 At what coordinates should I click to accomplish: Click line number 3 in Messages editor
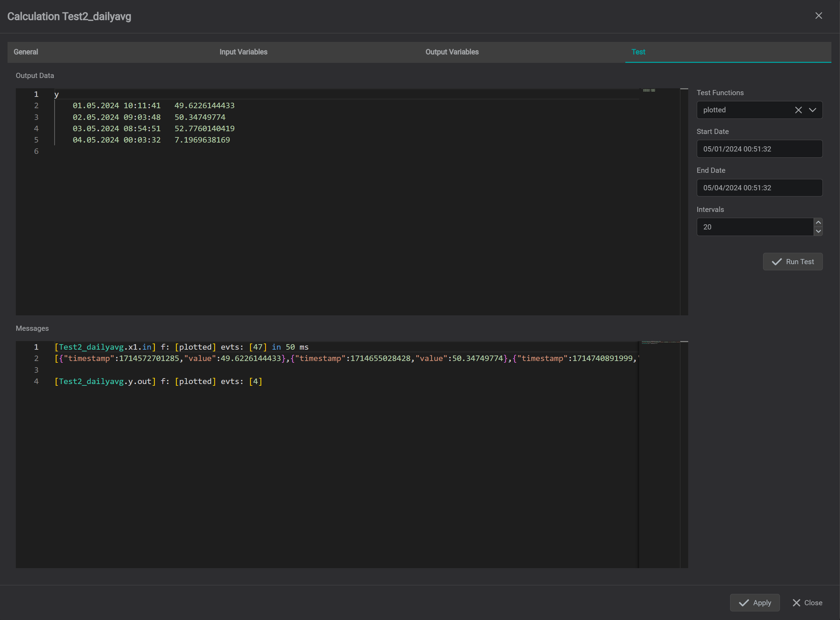coord(36,370)
